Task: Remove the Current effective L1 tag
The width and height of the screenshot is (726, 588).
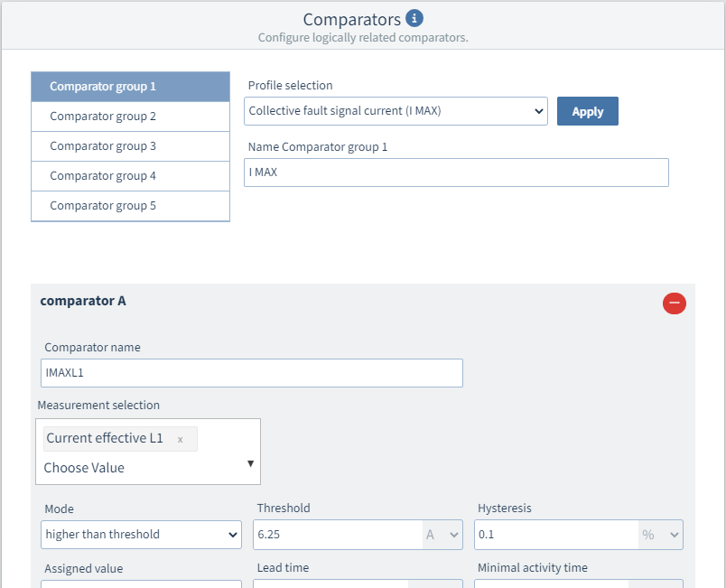Action: (180, 439)
